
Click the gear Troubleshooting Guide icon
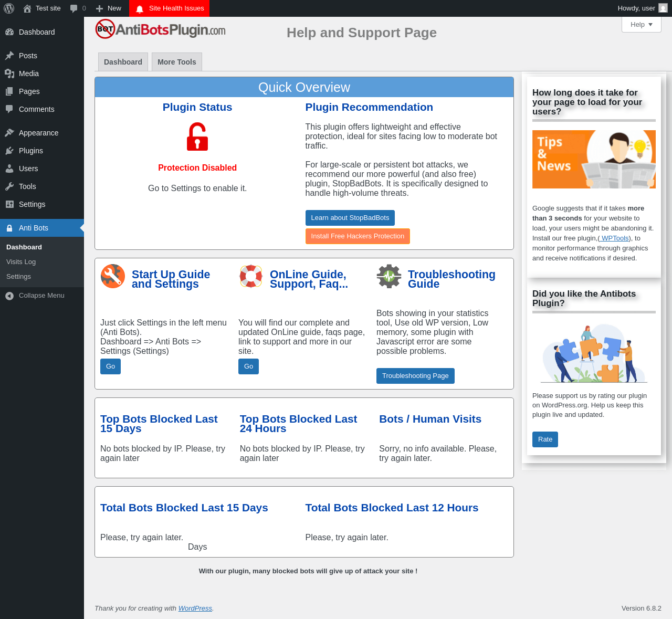[x=389, y=276]
